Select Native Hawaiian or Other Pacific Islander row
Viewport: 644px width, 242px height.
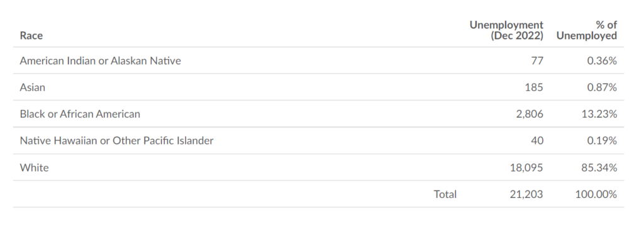click(318, 141)
